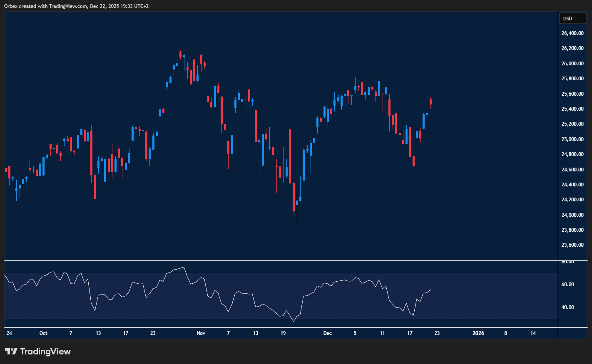Viewport: 592px width, 364px height.
Task: Click the TradingView wordmark at bottom left
Action: (45, 352)
